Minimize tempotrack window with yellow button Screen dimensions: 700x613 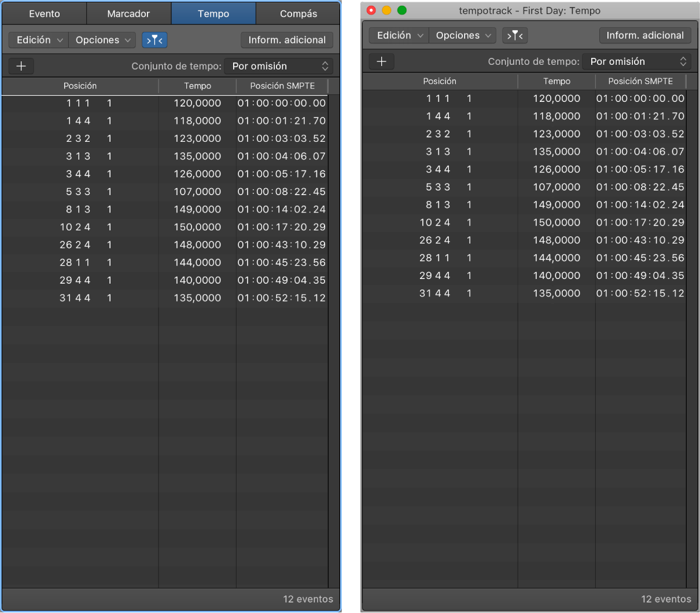[386, 10]
